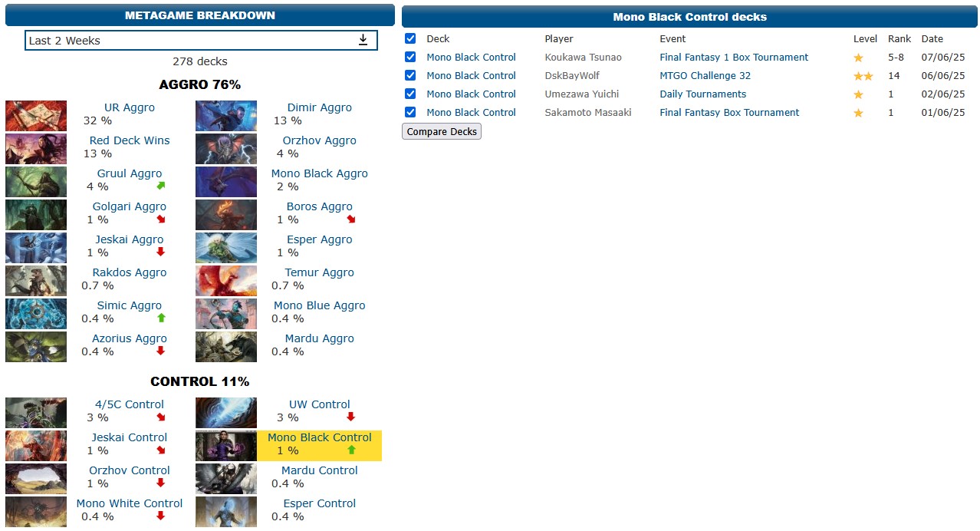The image size is (980, 531).
Task: Click the Compare Decks button
Action: click(x=442, y=131)
